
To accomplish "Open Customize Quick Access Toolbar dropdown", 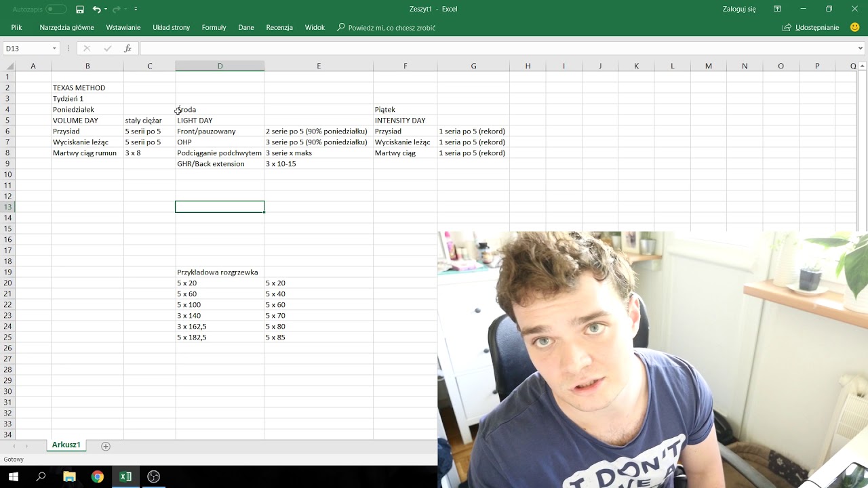I will pos(136,9).
